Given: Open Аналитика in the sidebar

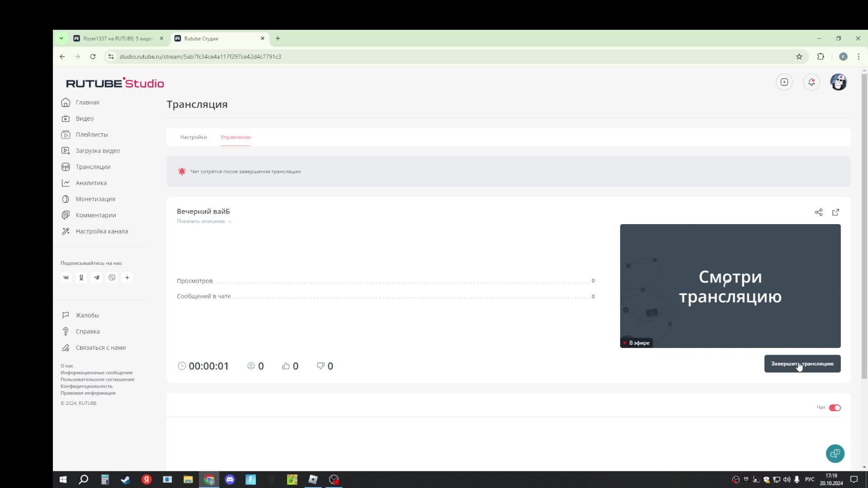Looking at the screenshot, I should pos(91,183).
